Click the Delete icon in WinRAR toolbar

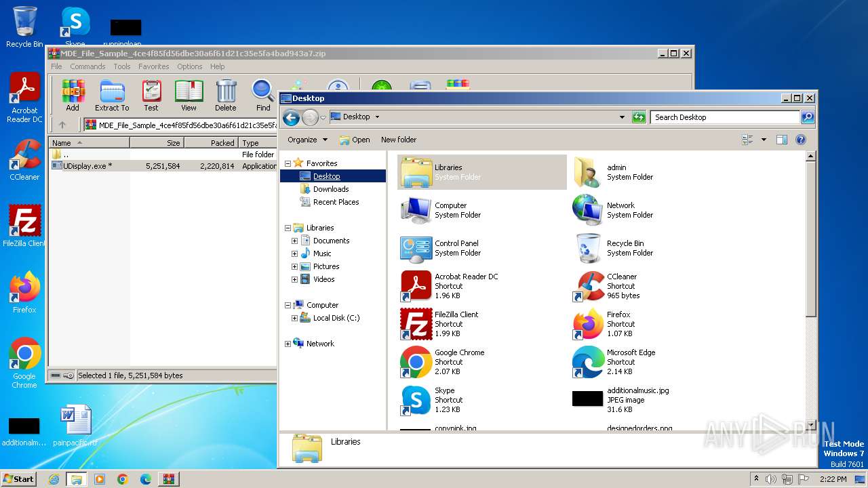tap(226, 95)
